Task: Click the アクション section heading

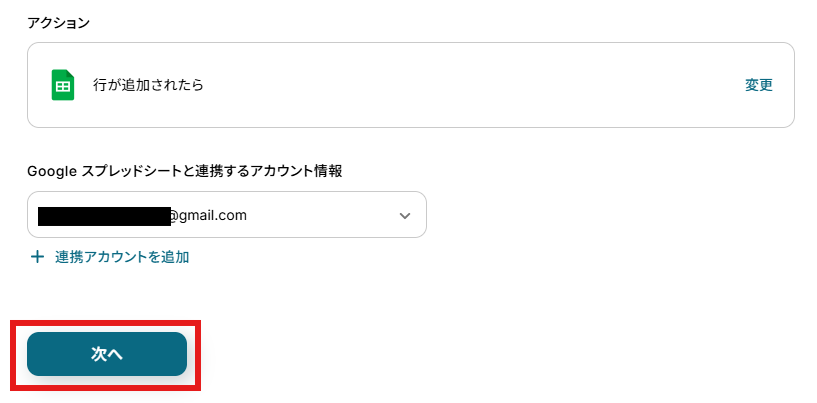Action: (58, 23)
